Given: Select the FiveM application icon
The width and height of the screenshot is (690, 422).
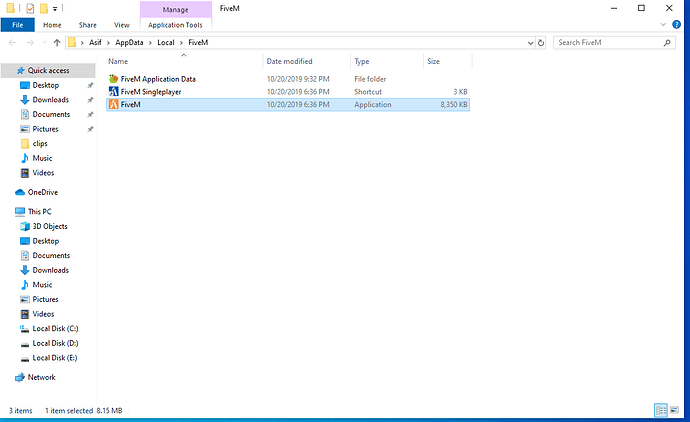Looking at the screenshot, I should [113, 105].
